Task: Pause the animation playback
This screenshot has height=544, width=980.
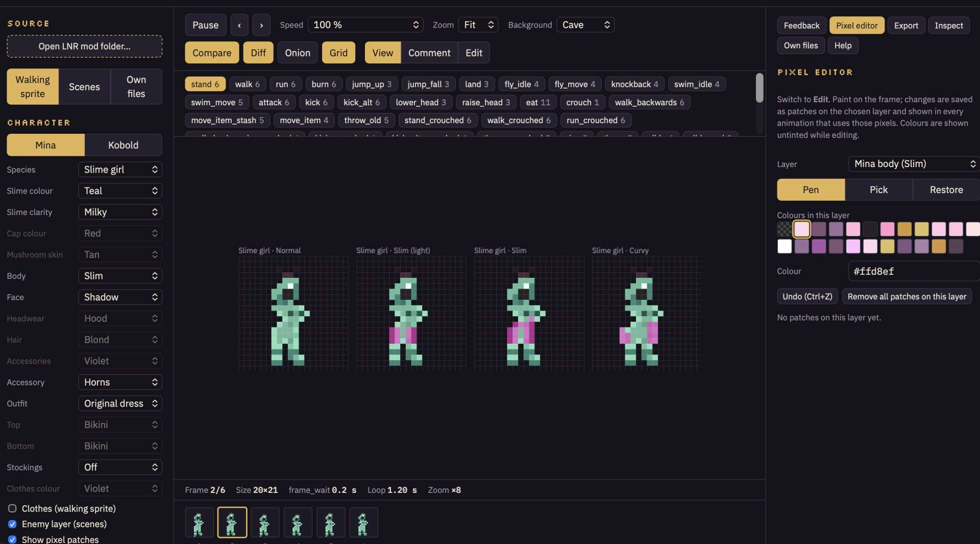Action: [205, 25]
